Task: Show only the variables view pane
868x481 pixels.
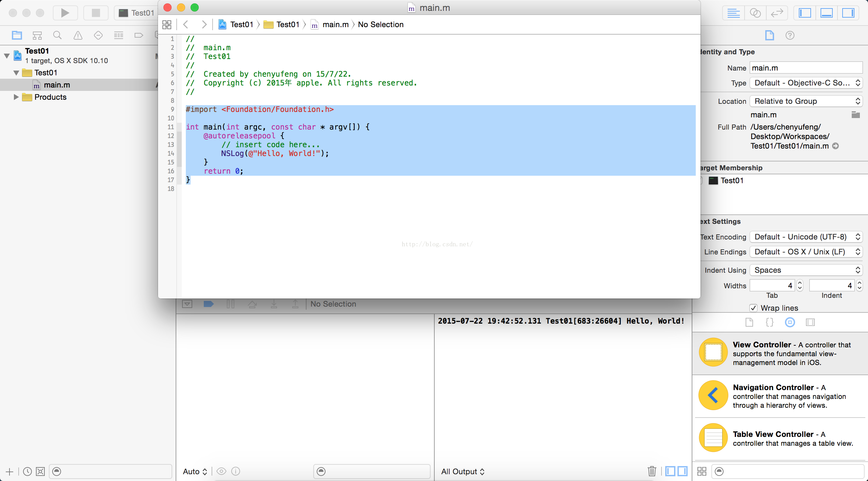Action: tap(670, 471)
